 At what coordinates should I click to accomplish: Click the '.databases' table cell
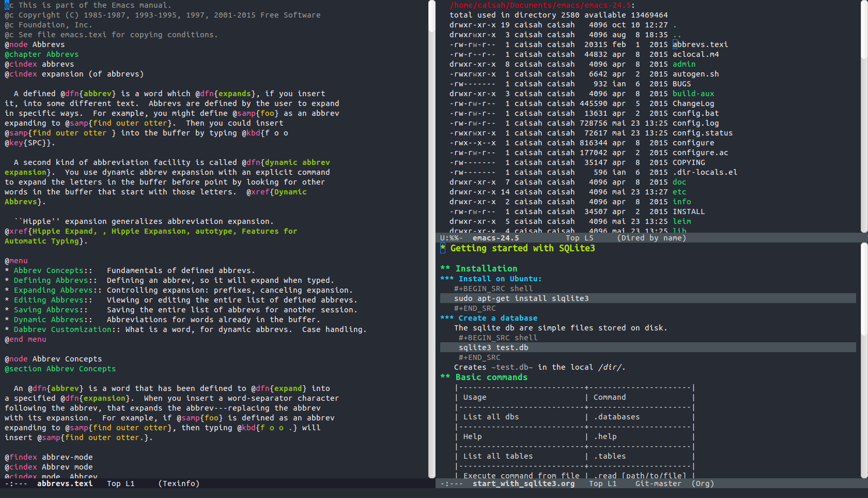click(x=616, y=417)
